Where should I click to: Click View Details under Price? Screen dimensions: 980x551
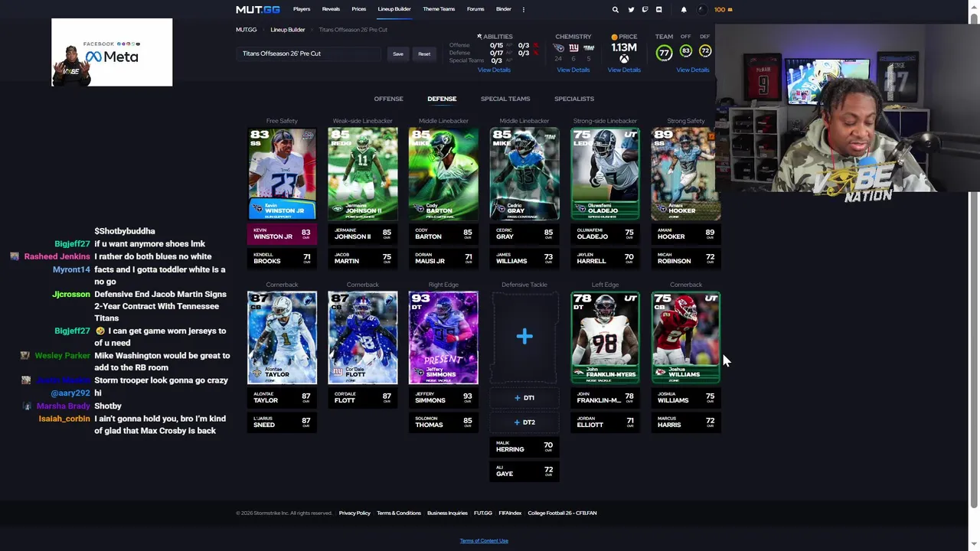(624, 70)
